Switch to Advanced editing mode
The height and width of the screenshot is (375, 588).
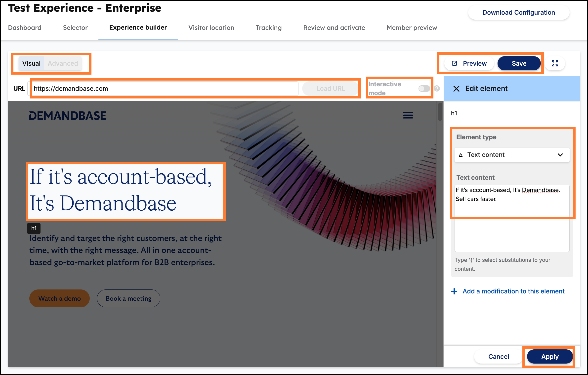[x=62, y=63]
